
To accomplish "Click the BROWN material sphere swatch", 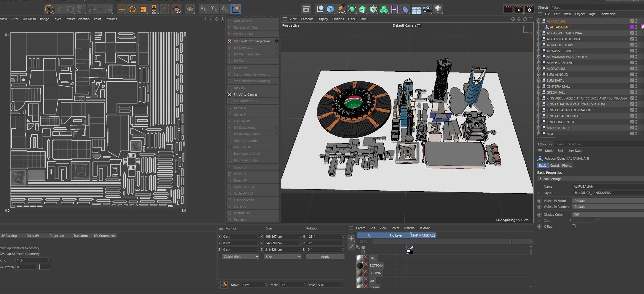I will pos(360,273).
